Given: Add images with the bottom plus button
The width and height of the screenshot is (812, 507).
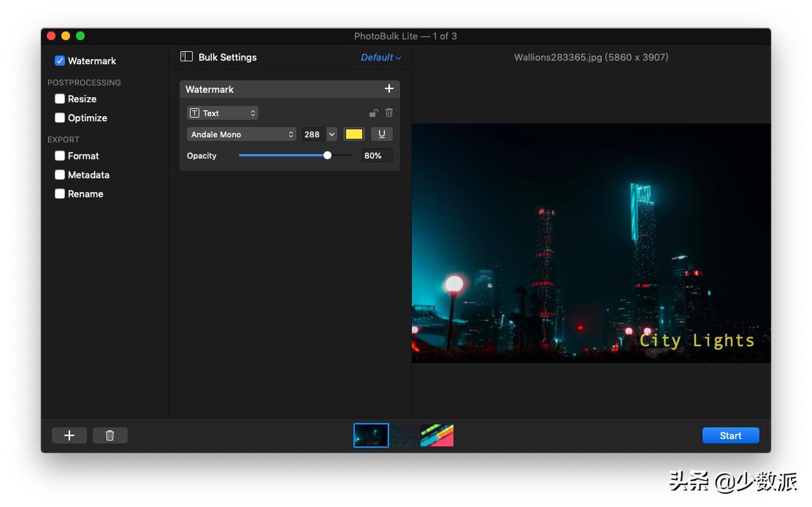Looking at the screenshot, I should [x=69, y=435].
